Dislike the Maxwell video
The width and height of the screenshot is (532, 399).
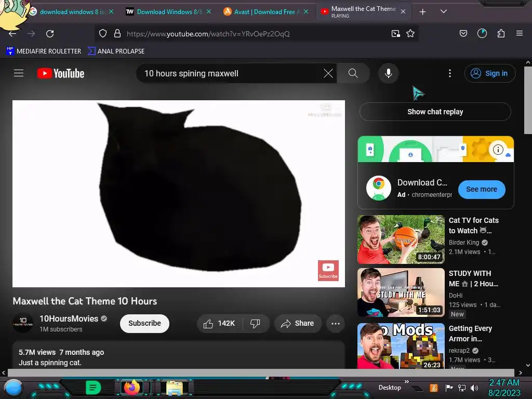point(256,323)
